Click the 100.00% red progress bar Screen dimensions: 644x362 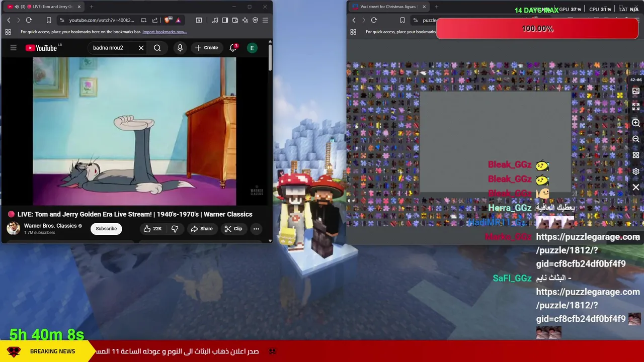tap(537, 29)
